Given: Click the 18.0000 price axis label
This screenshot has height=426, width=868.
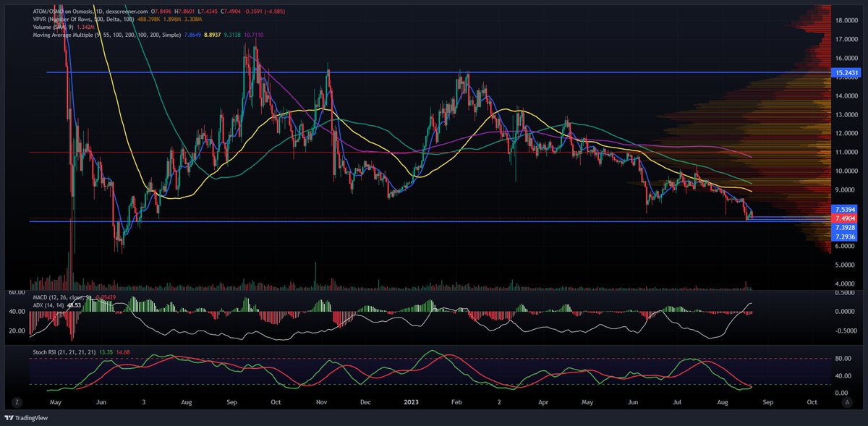Looking at the screenshot, I should [x=846, y=20].
